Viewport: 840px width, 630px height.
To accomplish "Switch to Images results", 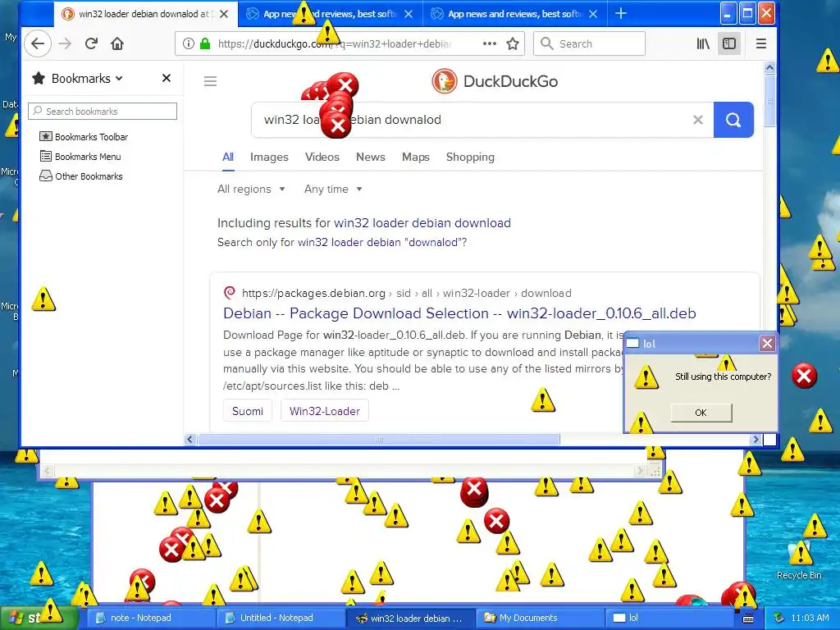I will click(269, 157).
